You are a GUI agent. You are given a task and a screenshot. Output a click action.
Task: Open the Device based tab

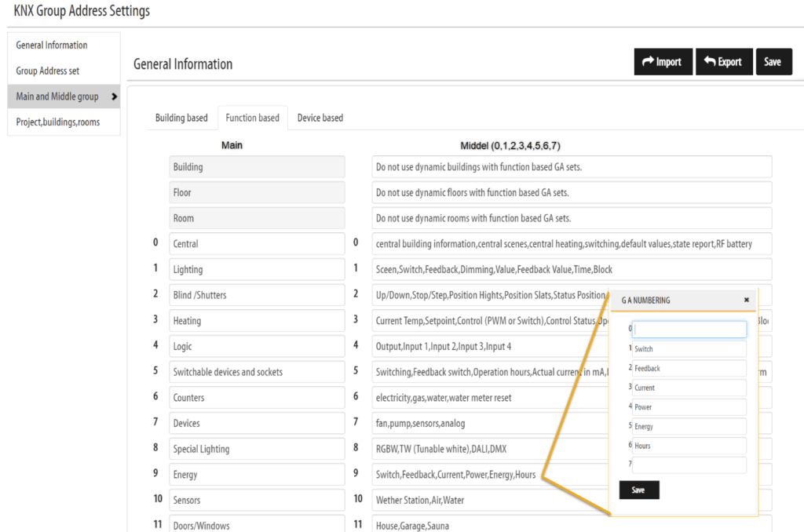pyautogui.click(x=320, y=118)
